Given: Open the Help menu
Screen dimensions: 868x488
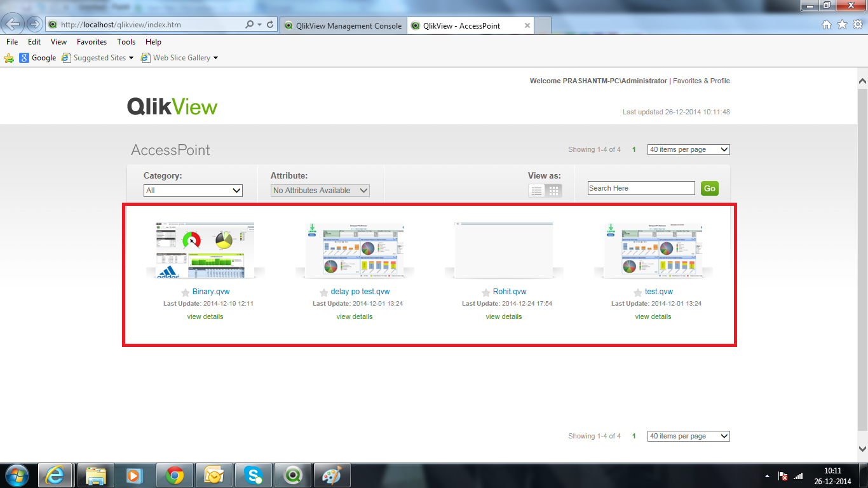Looking at the screenshot, I should point(153,42).
